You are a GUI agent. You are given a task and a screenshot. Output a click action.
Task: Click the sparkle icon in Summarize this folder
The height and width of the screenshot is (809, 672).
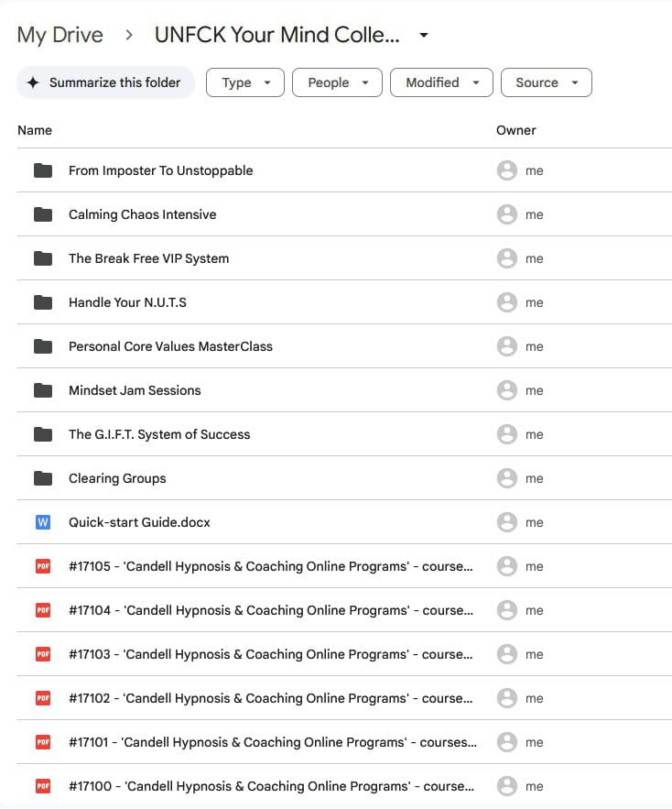click(x=33, y=82)
